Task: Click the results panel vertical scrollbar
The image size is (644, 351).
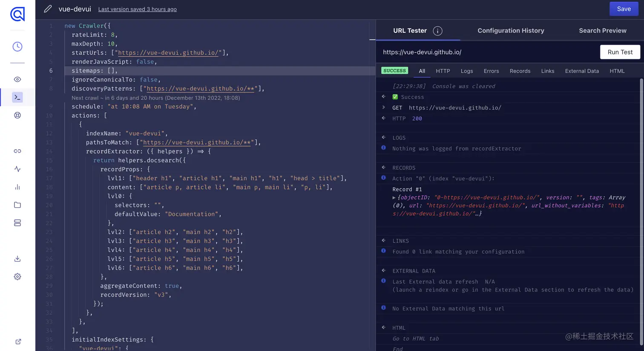Action: click(641, 211)
